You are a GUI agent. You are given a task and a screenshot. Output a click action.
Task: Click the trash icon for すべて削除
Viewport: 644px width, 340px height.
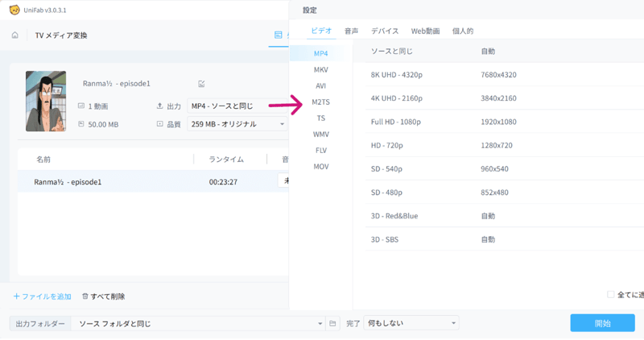[x=85, y=296]
